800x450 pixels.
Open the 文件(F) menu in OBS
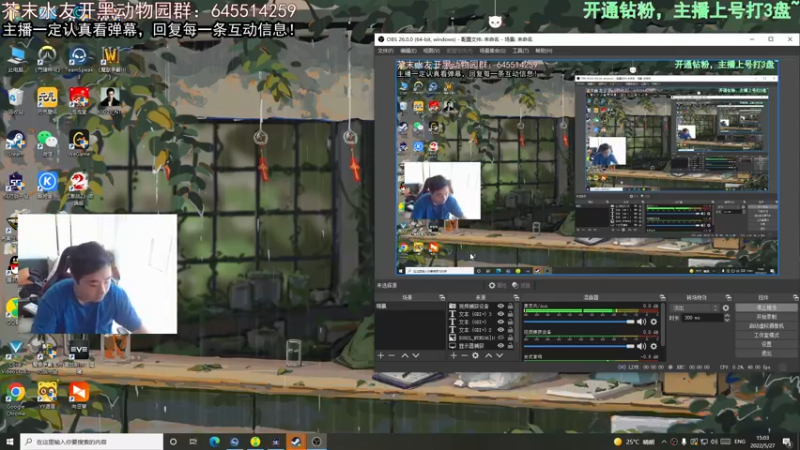(385, 51)
